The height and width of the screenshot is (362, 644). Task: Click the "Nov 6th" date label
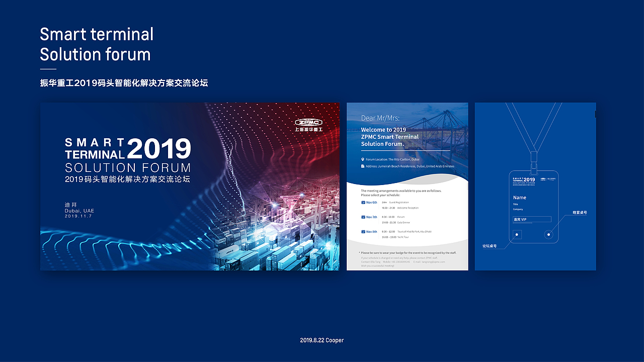[x=371, y=203]
